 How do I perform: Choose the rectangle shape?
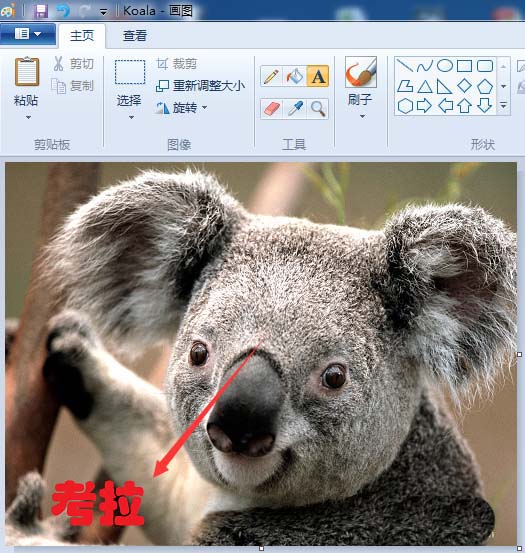[464, 66]
